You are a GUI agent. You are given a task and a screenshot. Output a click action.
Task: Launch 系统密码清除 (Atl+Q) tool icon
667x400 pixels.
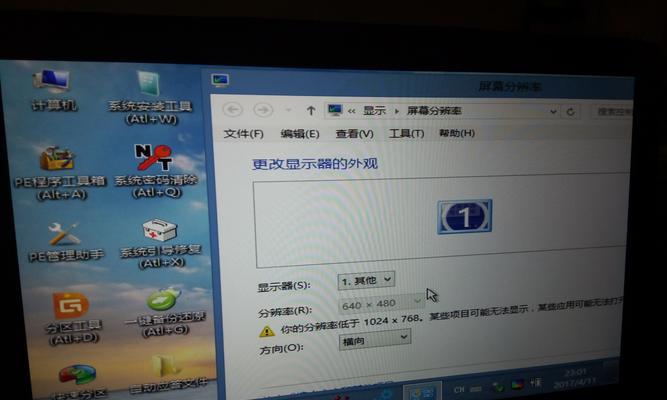(156, 171)
